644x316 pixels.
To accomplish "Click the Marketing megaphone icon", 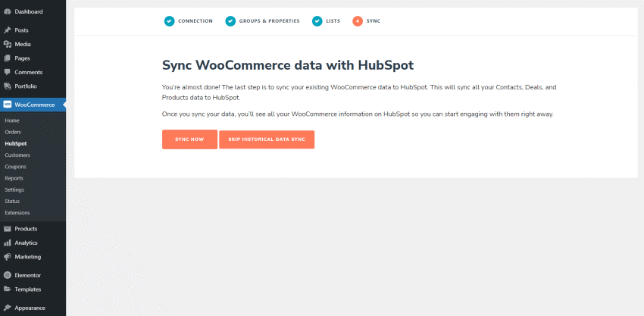I will click(7, 257).
